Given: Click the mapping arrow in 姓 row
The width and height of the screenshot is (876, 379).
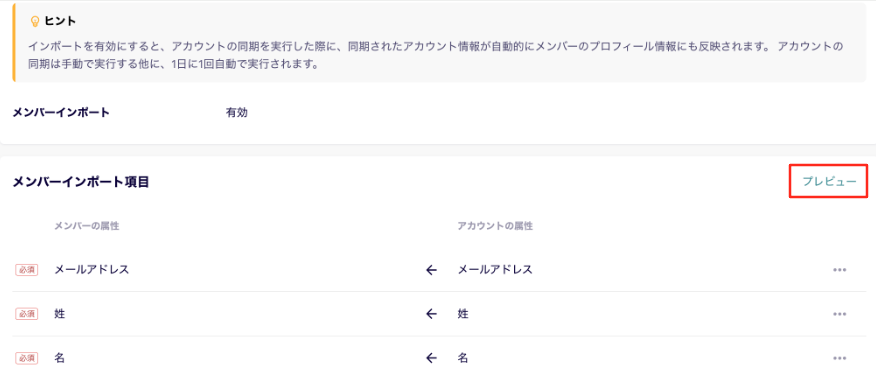Looking at the screenshot, I should point(431,314).
